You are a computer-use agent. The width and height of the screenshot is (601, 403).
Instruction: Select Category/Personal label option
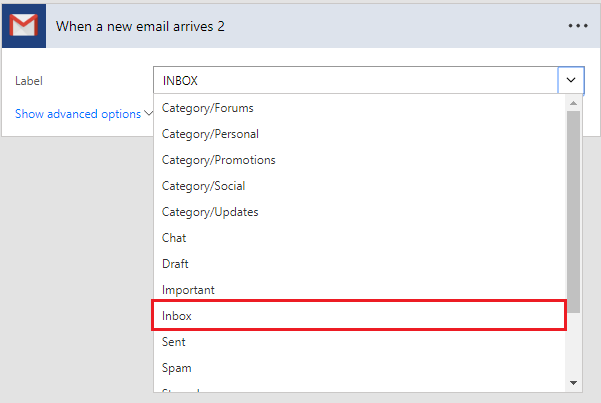tap(210, 134)
